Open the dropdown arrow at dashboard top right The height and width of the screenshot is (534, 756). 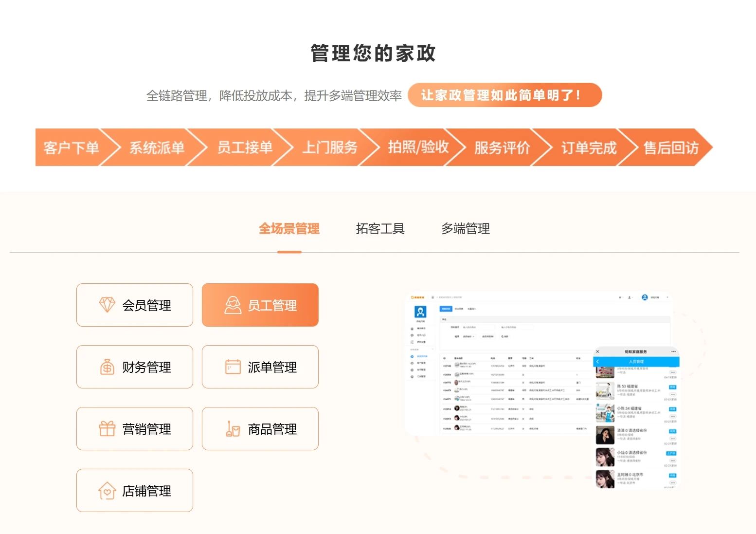point(667,297)
